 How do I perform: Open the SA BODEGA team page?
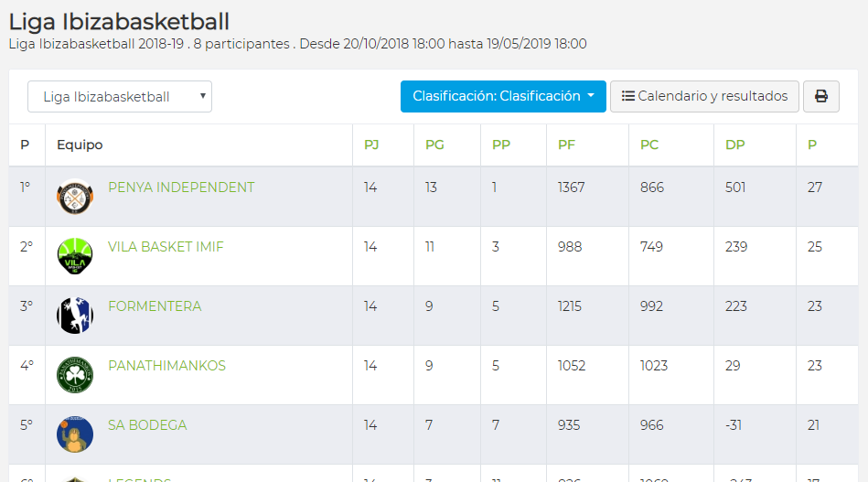coord(147,425)
